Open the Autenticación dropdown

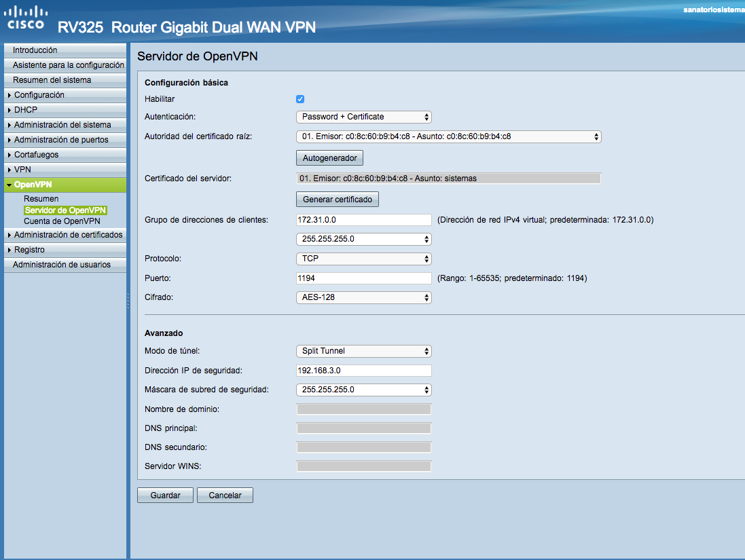point(363,117)
